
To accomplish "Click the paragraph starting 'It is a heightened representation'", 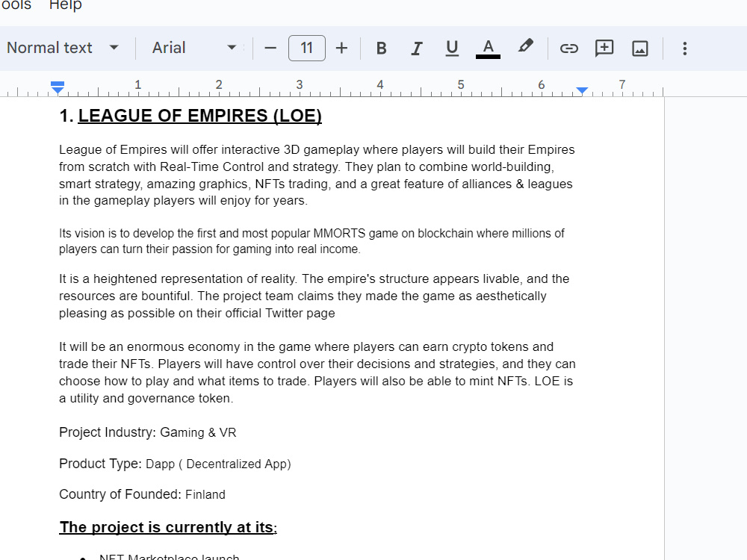I will tap(314, 296).
